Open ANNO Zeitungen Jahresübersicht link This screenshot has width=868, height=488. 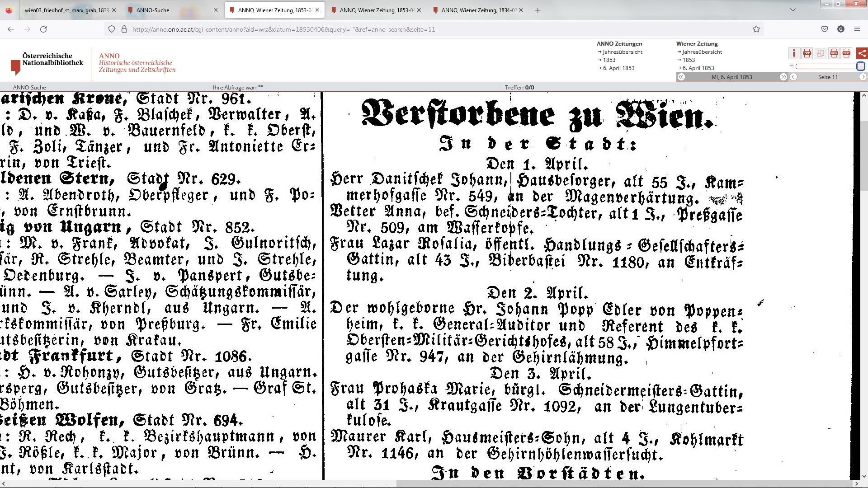point(622,52)
